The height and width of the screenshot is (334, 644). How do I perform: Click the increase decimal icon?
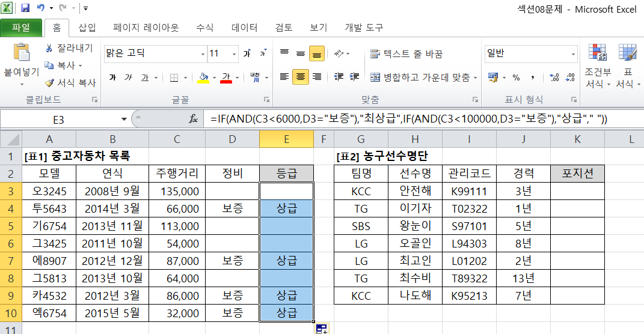pos(554,77)
